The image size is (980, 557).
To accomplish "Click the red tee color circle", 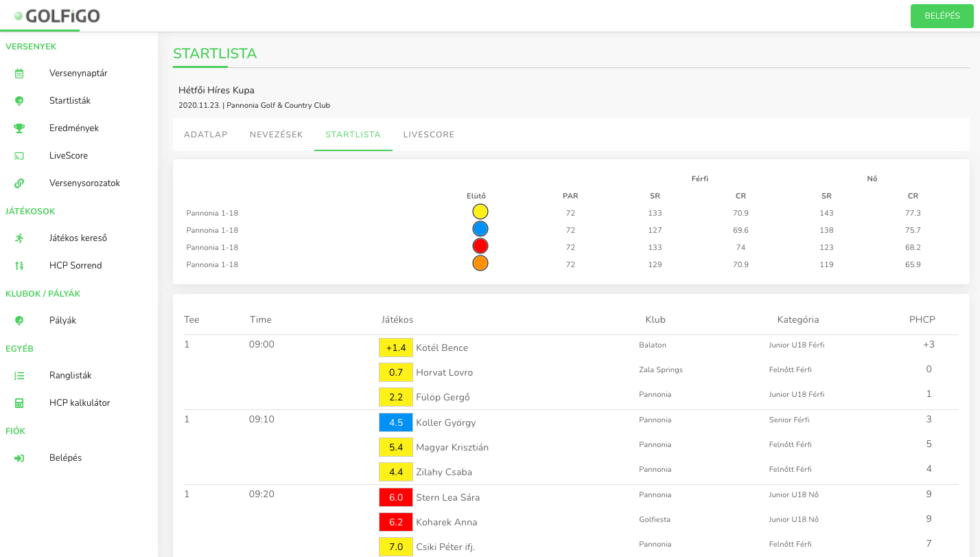I will click(480, 246).
